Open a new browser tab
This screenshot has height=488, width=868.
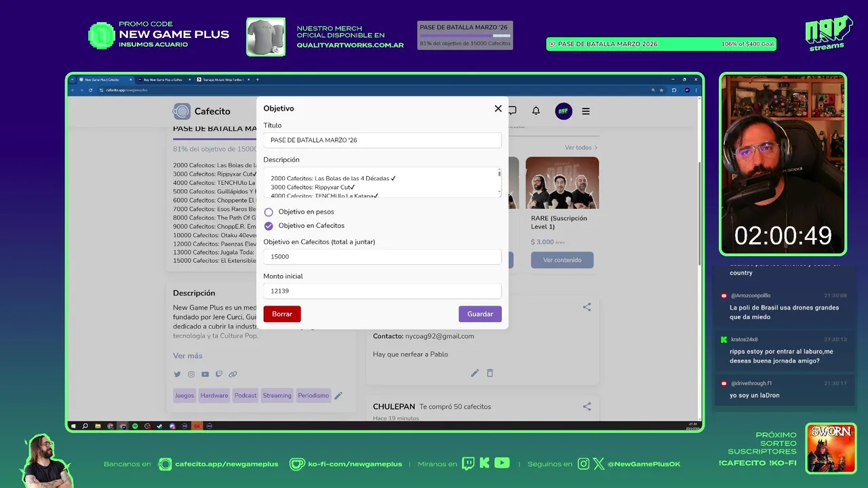click(x=258, y=79)
